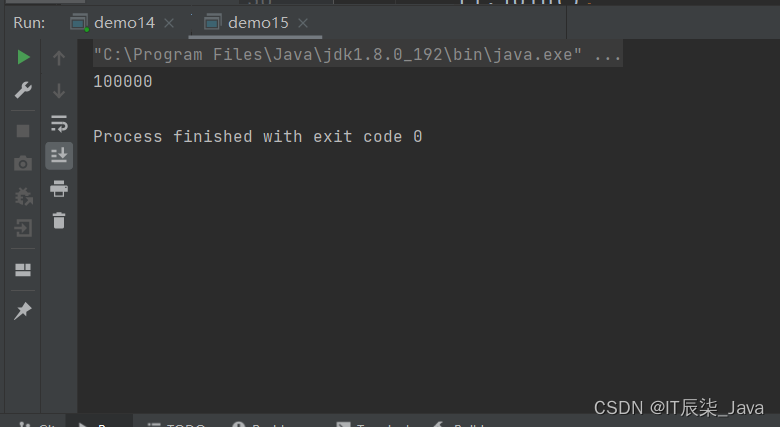Rerun the program with the green play icon

(x=23, y=57)
